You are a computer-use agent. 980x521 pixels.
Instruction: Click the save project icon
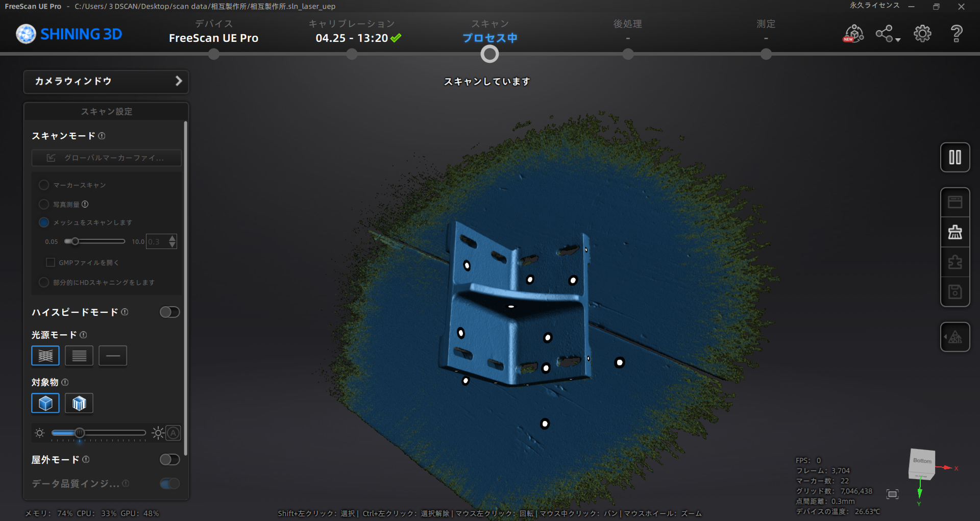(954, 291)
